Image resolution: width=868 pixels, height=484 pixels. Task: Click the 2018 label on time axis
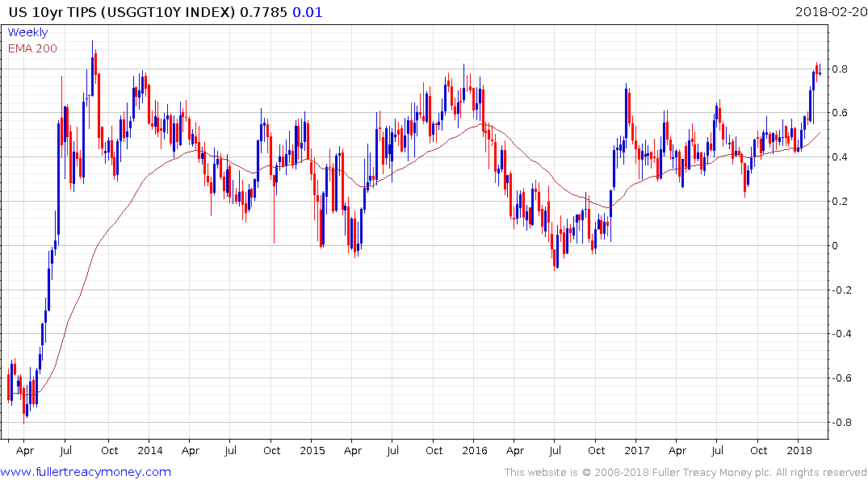tap(799, 450)
